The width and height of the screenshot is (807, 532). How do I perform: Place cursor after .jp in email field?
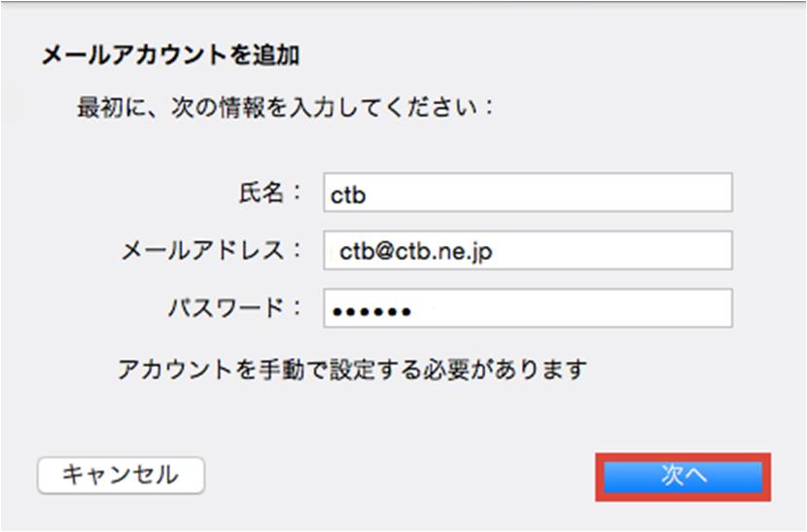point(494,251)
